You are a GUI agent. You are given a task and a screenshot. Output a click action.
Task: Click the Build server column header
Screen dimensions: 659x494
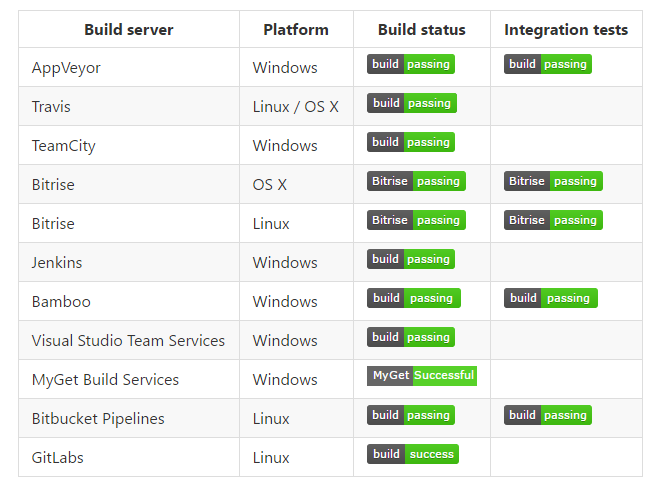click(128, 30)
